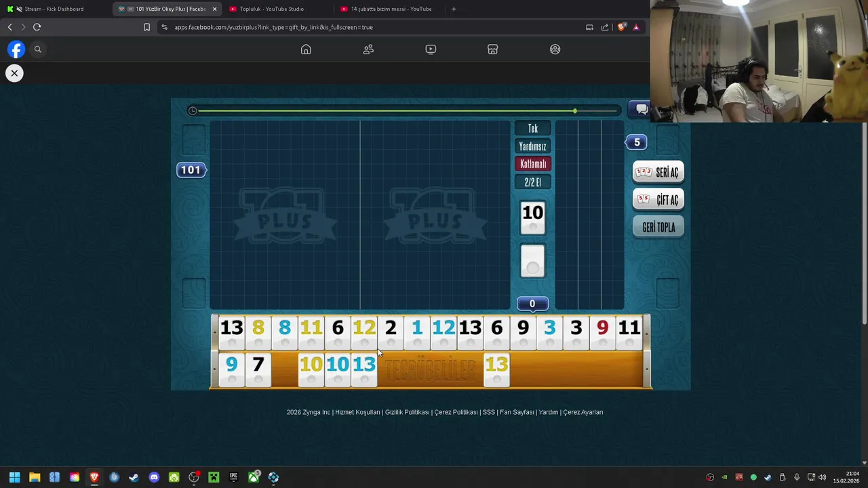Open Epic Games Launcher from taskbar
868x488 pixels.
tap(233, 477)
